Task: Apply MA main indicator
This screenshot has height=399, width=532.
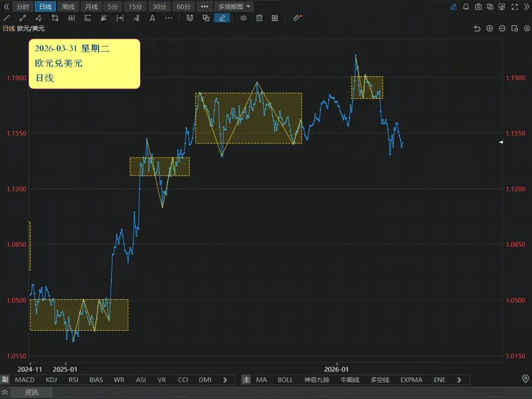Action: click(261, 380)
